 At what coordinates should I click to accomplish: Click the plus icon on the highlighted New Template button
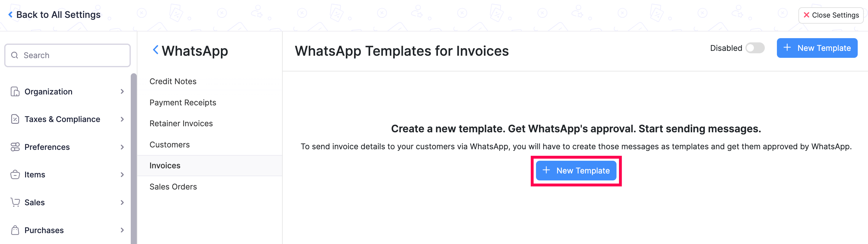coord(546,170)
